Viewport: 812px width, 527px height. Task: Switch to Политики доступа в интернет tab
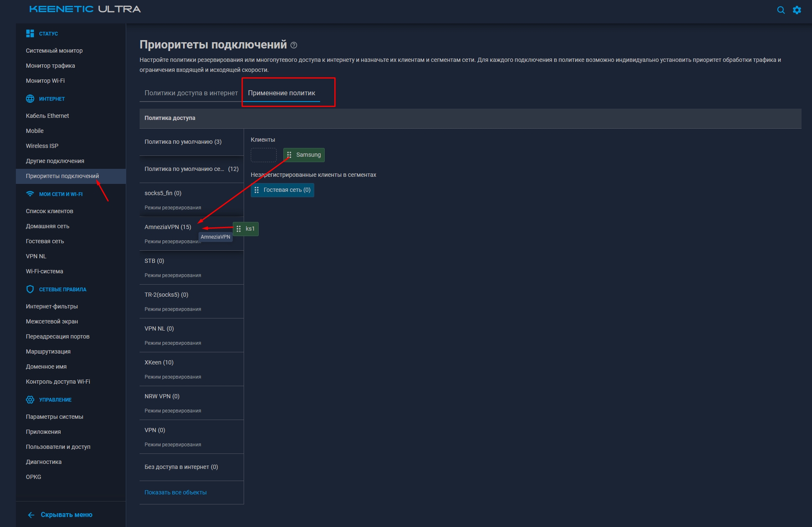(x=190, y=93)
